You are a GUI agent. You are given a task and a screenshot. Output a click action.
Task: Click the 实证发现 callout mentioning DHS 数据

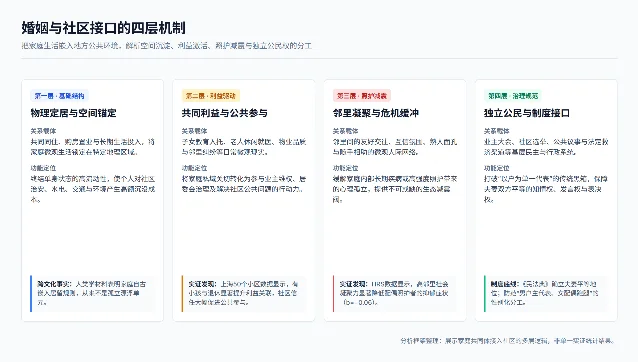(395, 293)
